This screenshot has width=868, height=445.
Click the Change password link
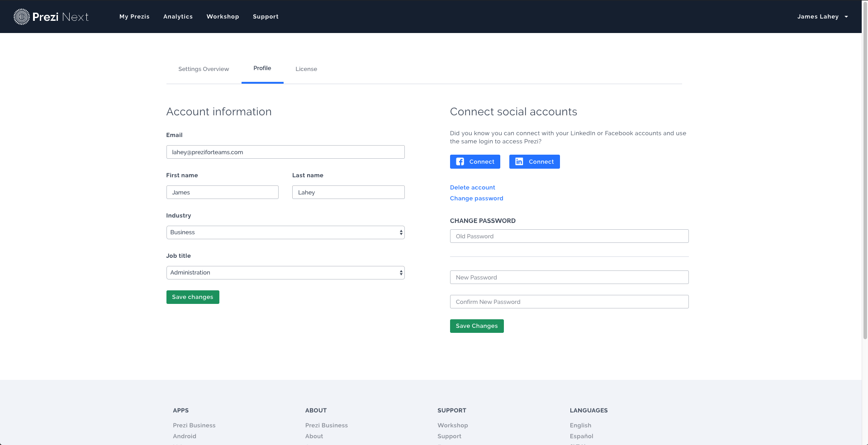coord(476,199)
